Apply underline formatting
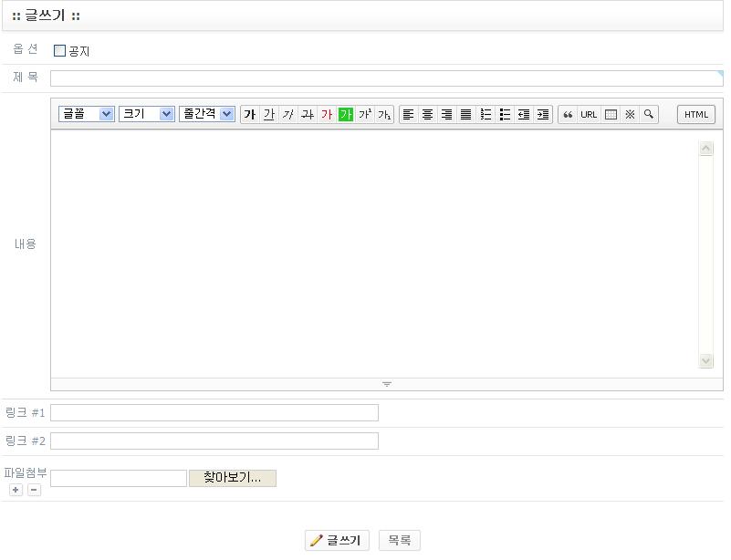 268,115
